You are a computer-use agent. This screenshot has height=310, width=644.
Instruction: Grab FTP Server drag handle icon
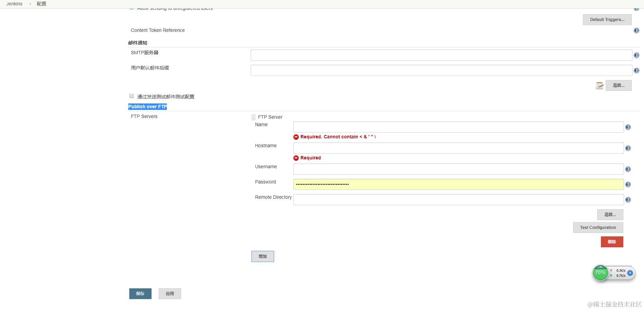(x=253, y=117)
